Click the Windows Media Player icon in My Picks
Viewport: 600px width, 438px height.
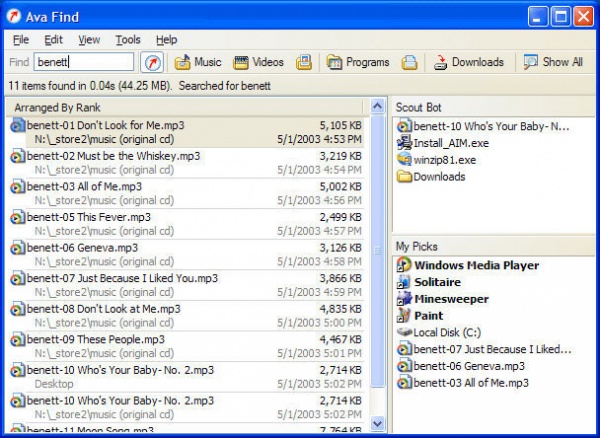click(404, 265)
